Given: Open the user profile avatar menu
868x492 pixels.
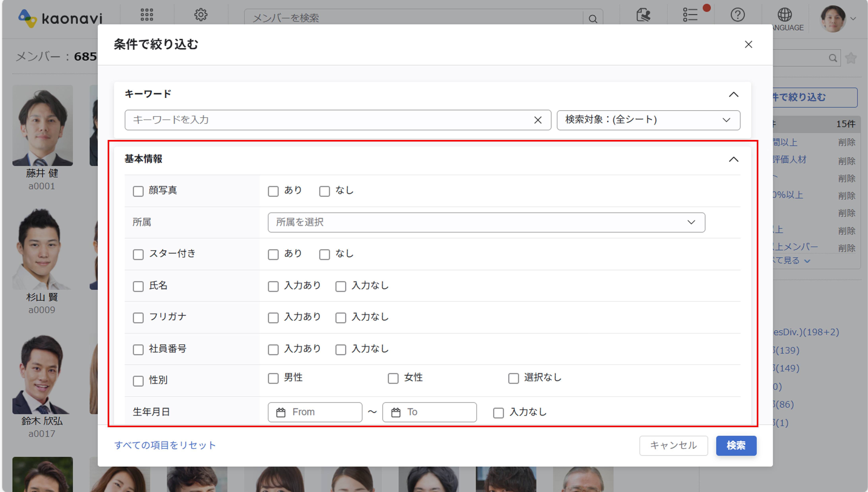Looking at the screenshot, I should pyautogui.click(x=833, y=18).
